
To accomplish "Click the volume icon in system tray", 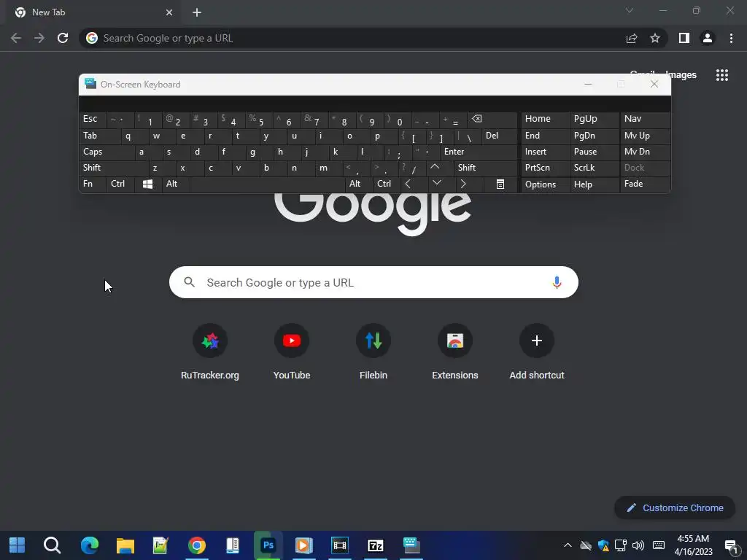I will coord(638,545).
